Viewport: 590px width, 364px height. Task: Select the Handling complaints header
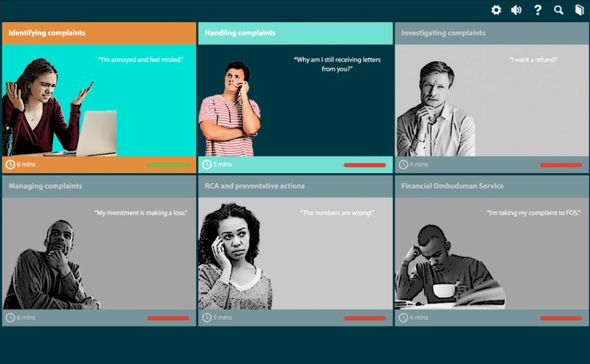coord(296,33)
